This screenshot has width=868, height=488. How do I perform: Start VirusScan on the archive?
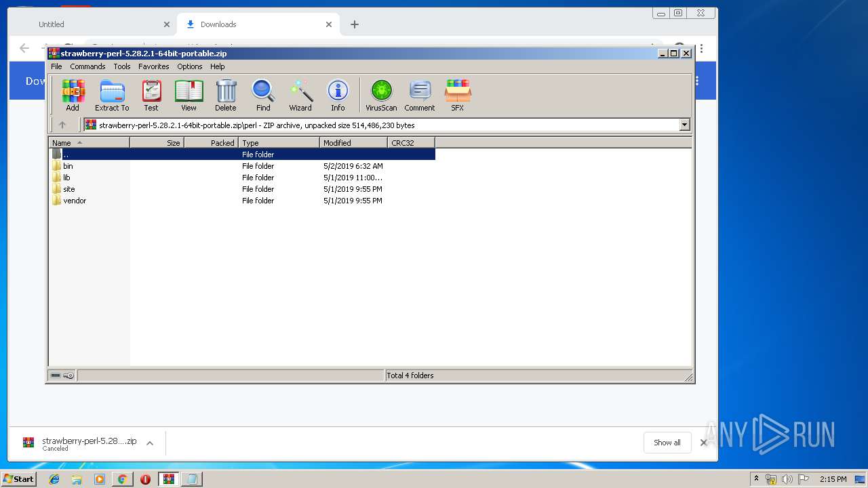coord(381,95)
